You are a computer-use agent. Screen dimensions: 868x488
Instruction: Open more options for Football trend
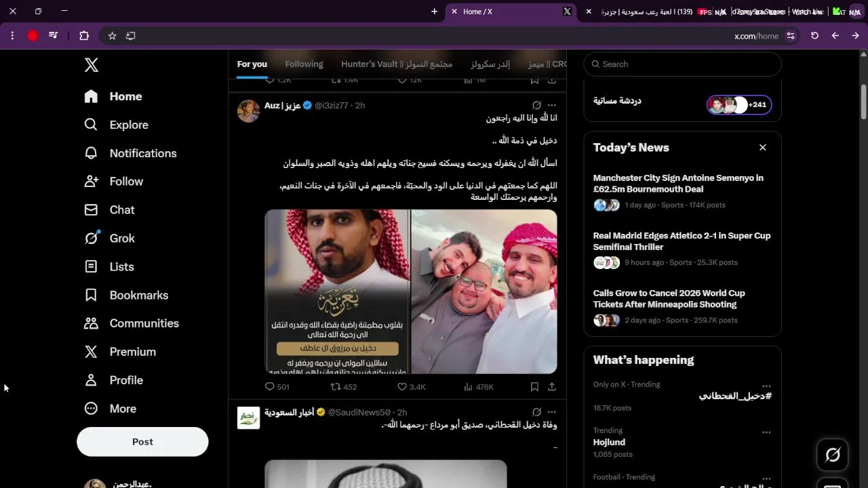pos(766,479)
